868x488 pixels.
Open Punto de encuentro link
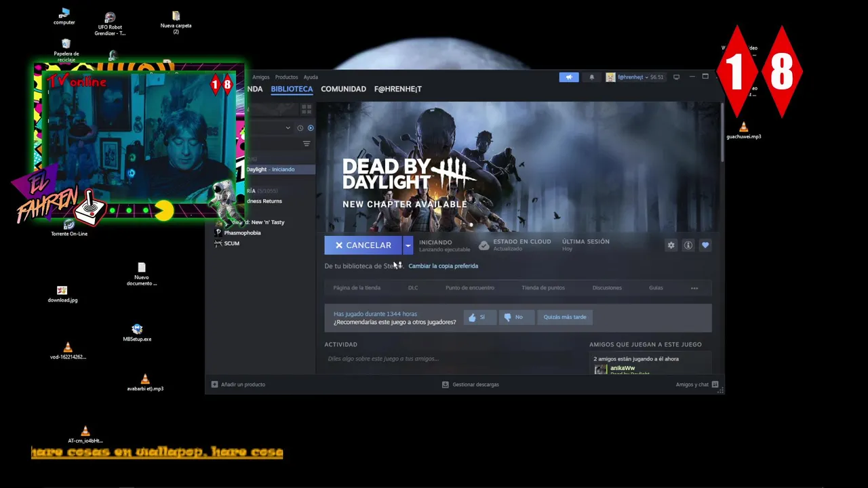click(x=470, y=288)
